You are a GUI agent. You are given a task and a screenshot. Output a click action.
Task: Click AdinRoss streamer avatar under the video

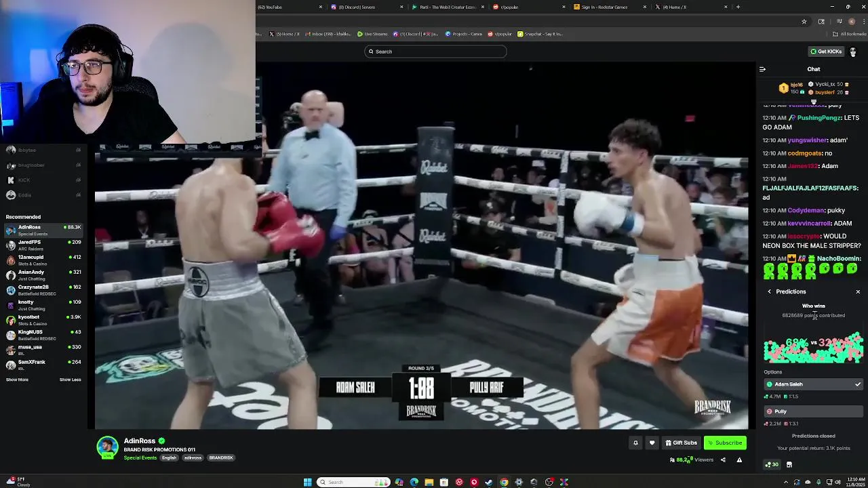[107, 447]
